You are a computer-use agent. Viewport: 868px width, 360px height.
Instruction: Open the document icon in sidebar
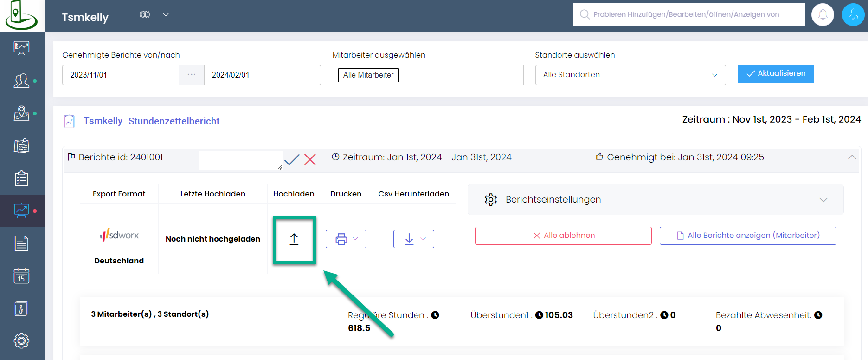coord(21,243)
